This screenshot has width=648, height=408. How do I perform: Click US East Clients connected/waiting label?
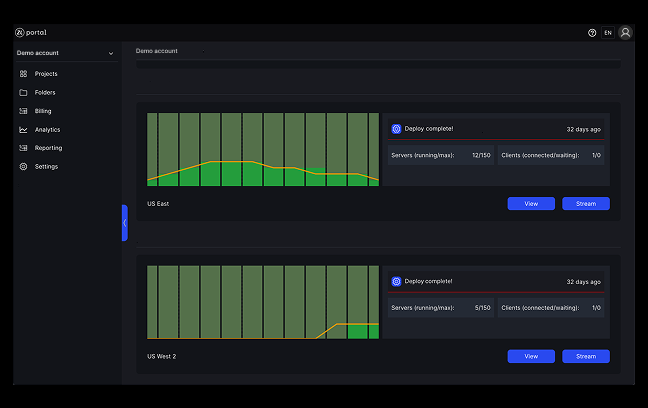[x=540, y=155]
